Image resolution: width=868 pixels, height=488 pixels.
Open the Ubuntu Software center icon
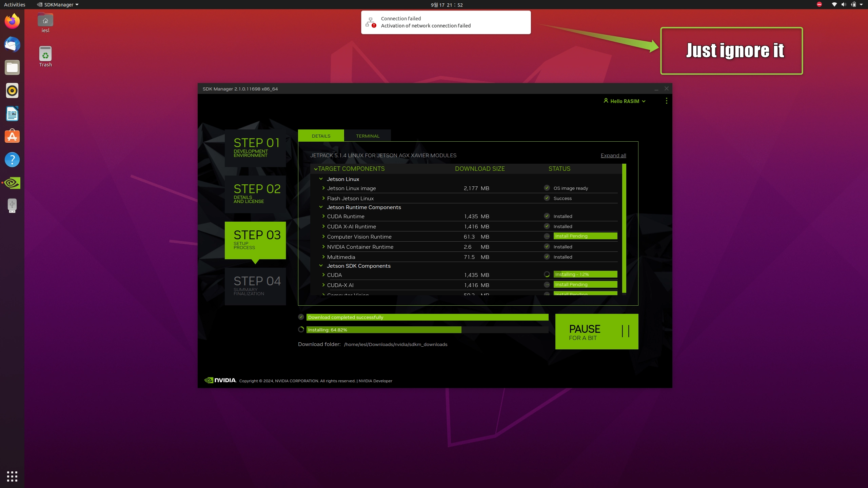[x=12, y=137]
